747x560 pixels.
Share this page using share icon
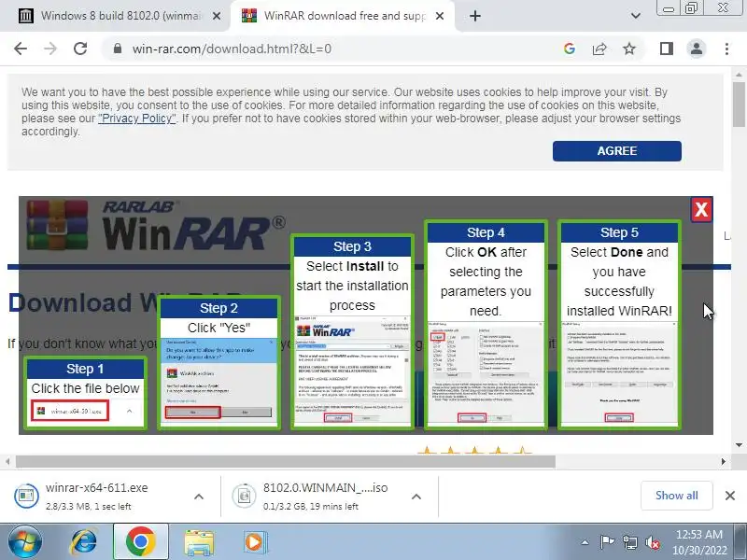tap(599, 49)
